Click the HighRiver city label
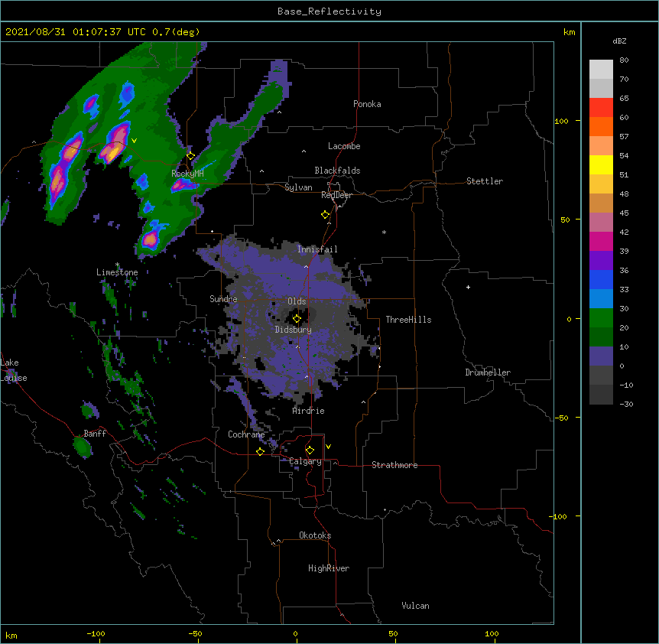This screenshot has height=644, width=659. point(329,568)
